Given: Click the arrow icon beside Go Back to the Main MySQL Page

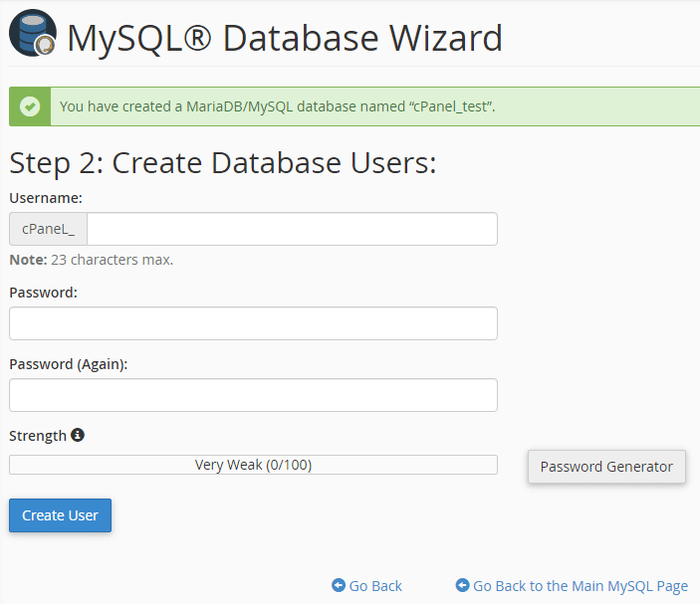Looking at the screenshot, I should click(462, 585).
